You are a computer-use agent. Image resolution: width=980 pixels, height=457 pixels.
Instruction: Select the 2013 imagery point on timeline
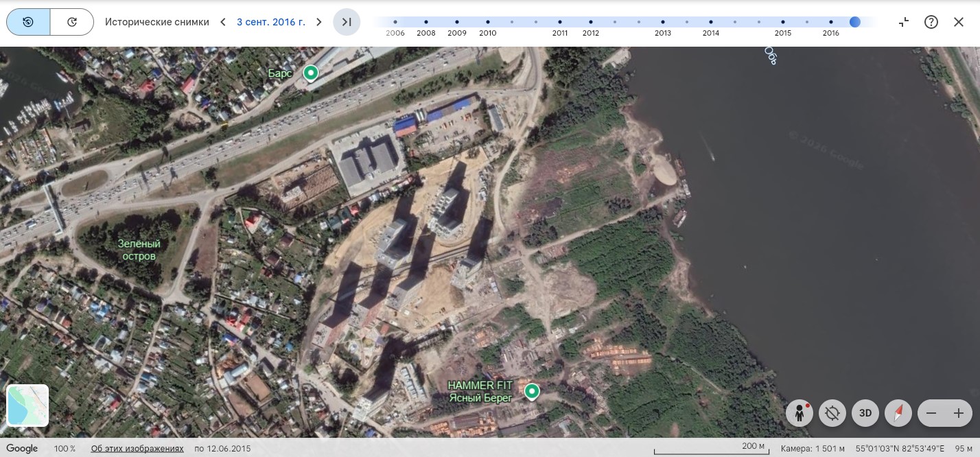pyautogui.click(x=663, y=22)
